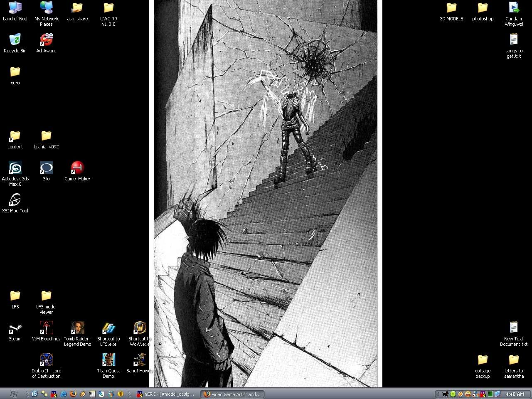Open the 3D MODELS folder
The height and width of the screenshot is (399, 532).
pyautogui.click(x=451, y=11)
